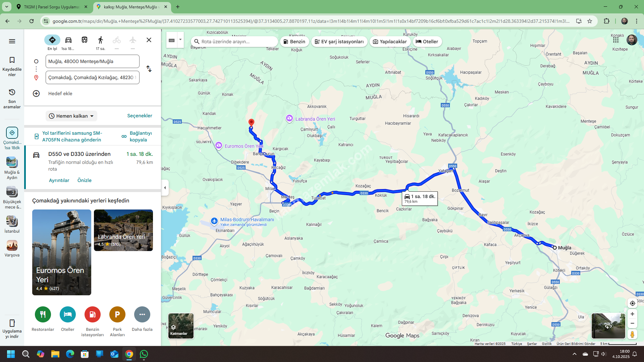The width and height of the screenshot is (644, 362).
Task: Select the driving travel mode icon
Action: tap(68, 40)
